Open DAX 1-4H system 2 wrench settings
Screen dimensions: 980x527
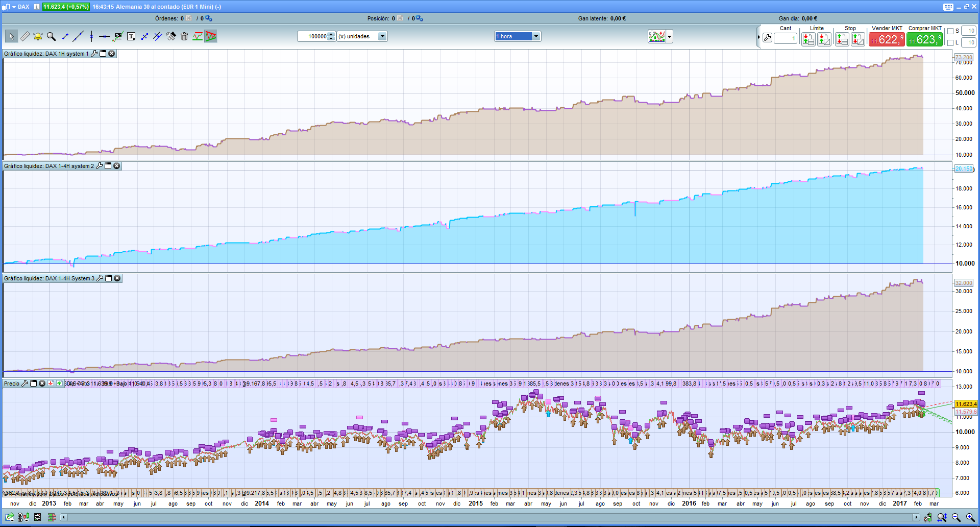pos(100,166)
